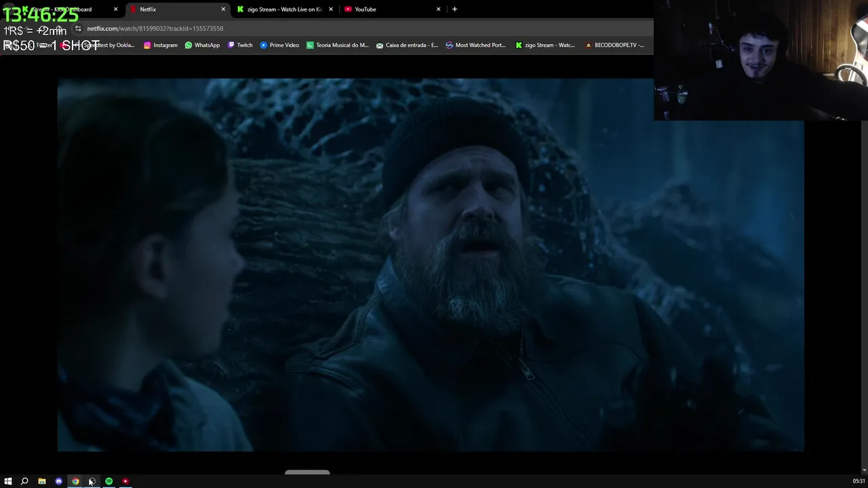Close the Netflix tab

[x=223, y=9]
